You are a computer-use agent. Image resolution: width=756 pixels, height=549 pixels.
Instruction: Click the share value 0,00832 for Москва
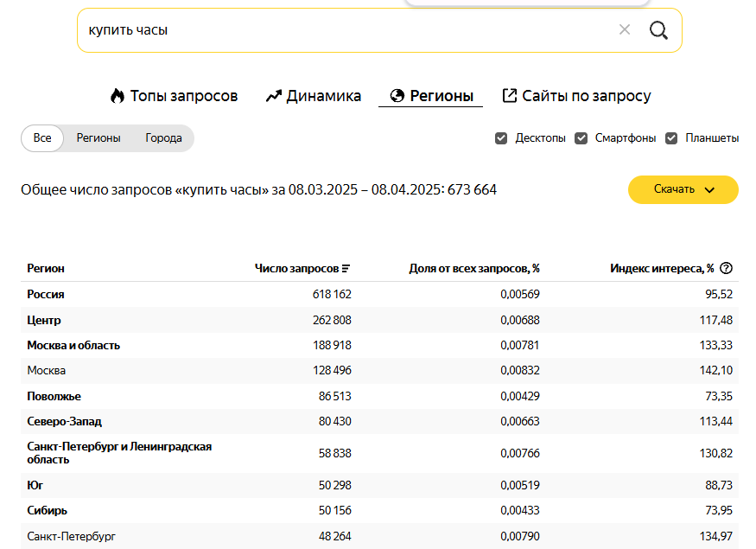click(520, 371)
